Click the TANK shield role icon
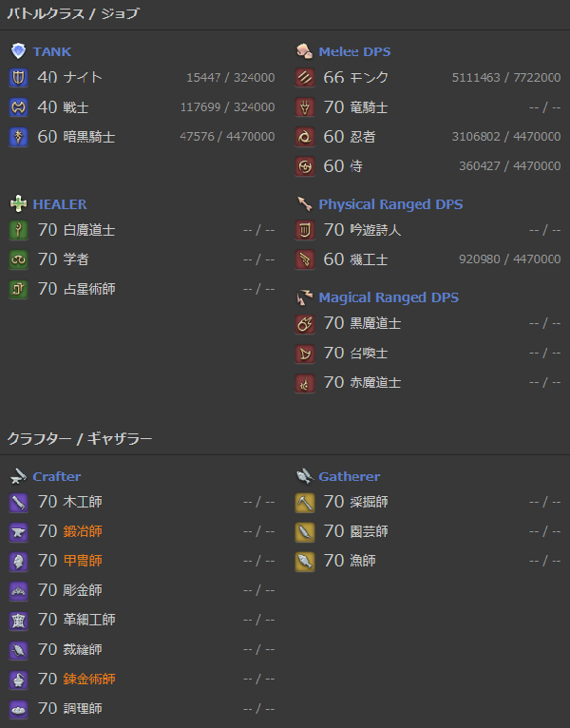Image resolution: width=570 pixels, height=728 pixels. point(19,51)
